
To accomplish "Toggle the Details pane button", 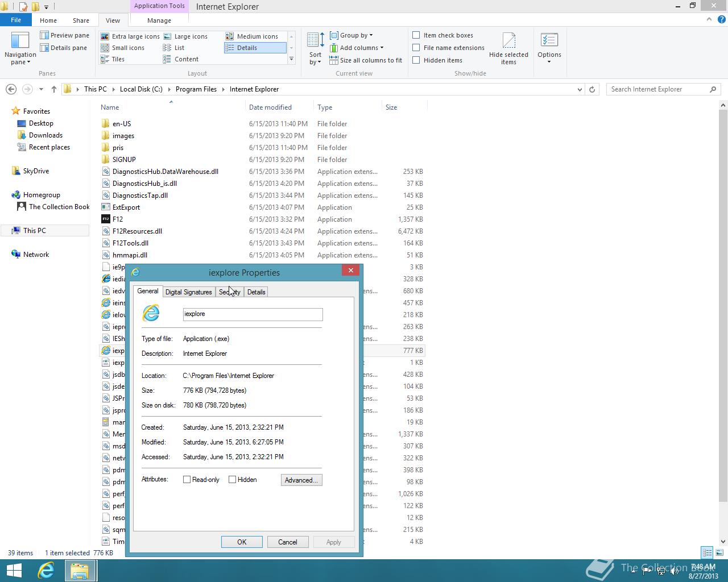I will pos(64,48).
